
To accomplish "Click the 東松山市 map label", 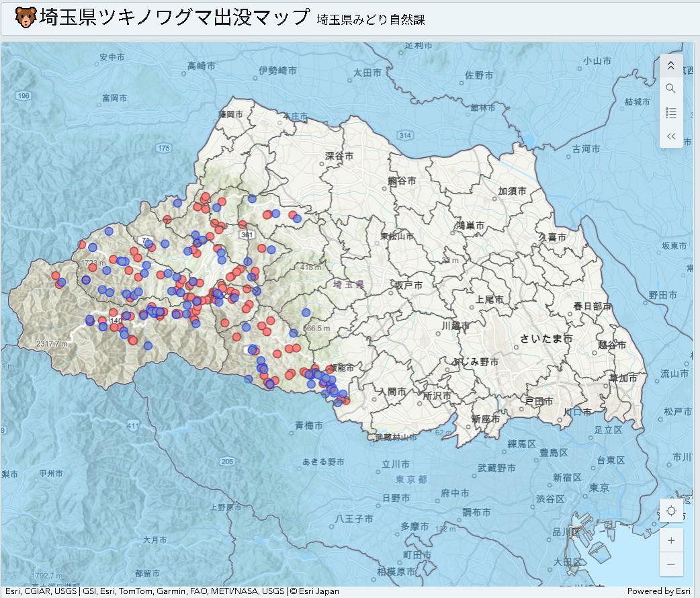I will pos(397,237).
